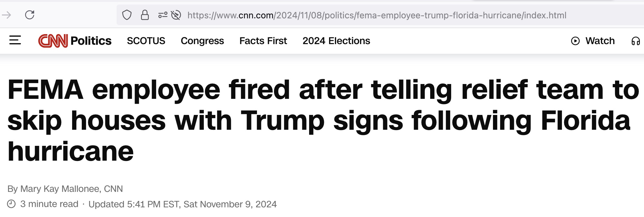Screen dimensions: 644x217
Task: Open the Politics section link
Action: (x=91, y=41)
